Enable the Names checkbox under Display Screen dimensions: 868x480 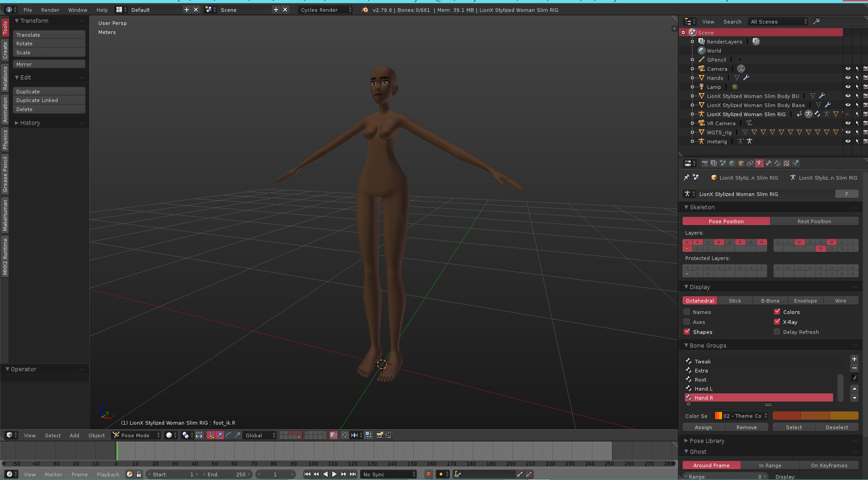(687, 312)
